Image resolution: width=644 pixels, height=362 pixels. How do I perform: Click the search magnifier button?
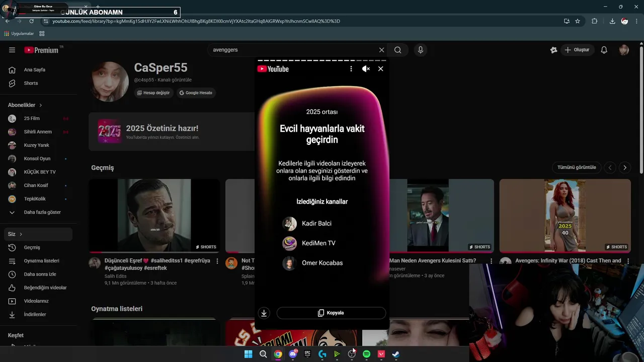(x=398, y=50)
